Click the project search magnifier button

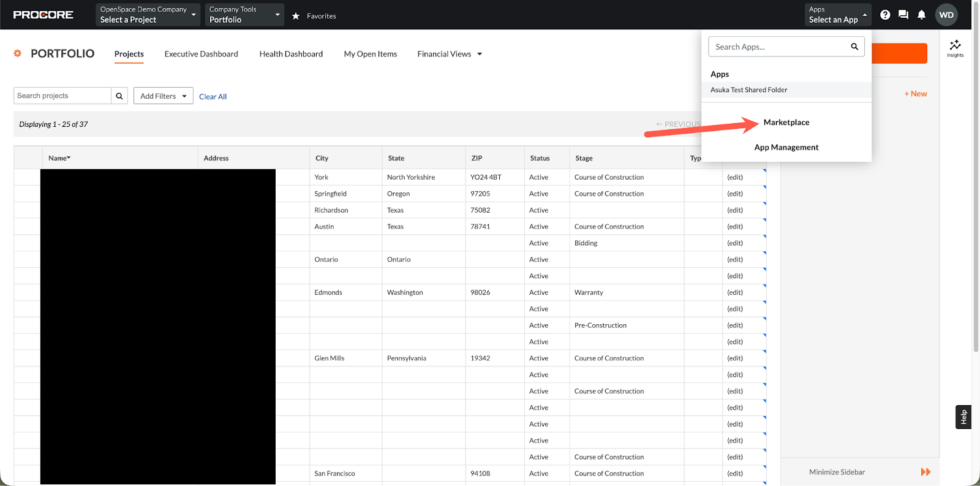(119, 96)
